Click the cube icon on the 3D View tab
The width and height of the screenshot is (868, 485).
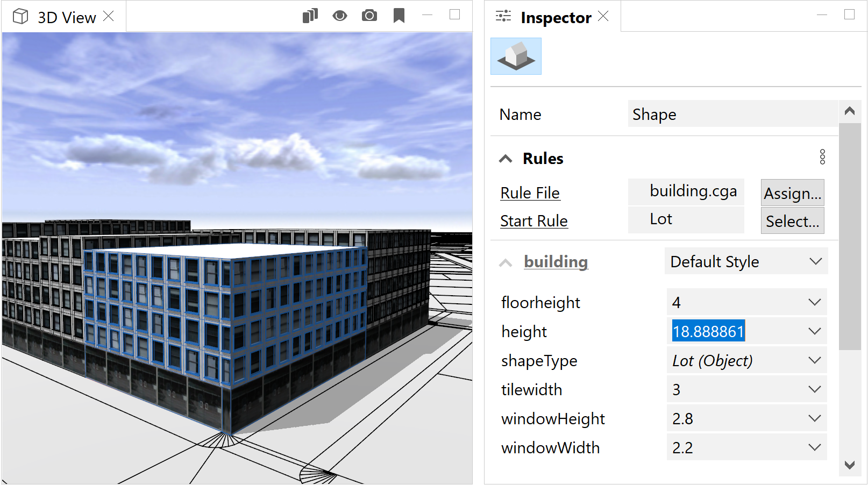pos(20,16)
